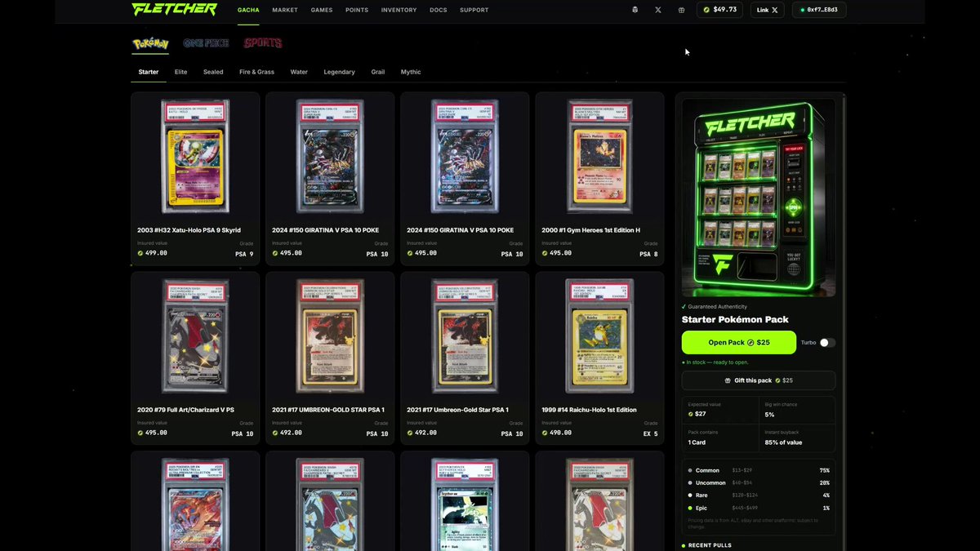Viewport: 980px width, 551px height.
Task: Click the $49.73 balance button
Action: click(719, 10)
